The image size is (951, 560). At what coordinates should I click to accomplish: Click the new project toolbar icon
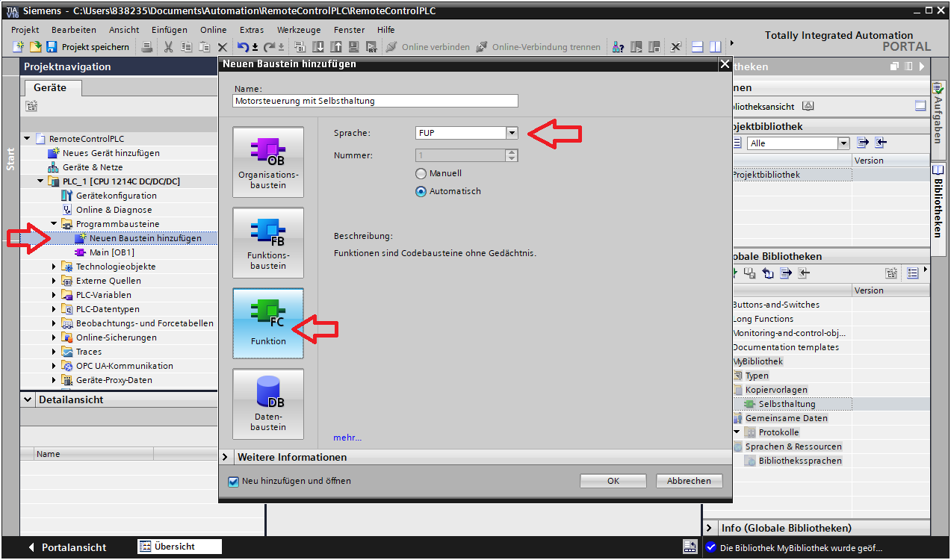coord(19,47)
